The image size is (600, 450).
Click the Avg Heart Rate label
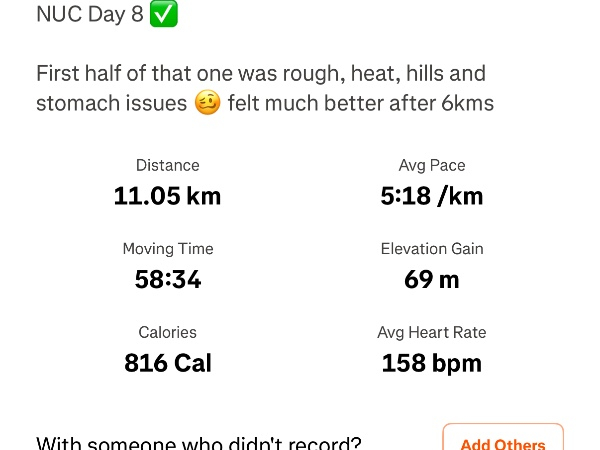(x=432, y=332)
